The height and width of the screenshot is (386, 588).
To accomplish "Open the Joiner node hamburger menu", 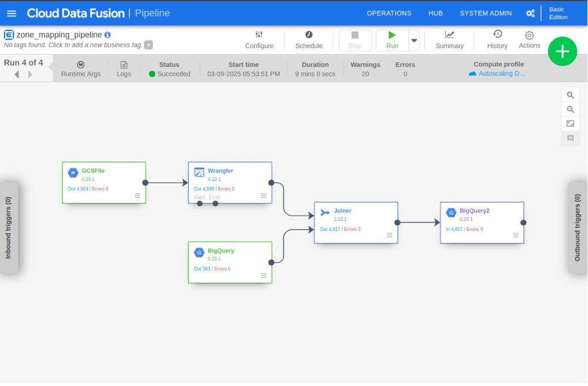I will 390,236.
